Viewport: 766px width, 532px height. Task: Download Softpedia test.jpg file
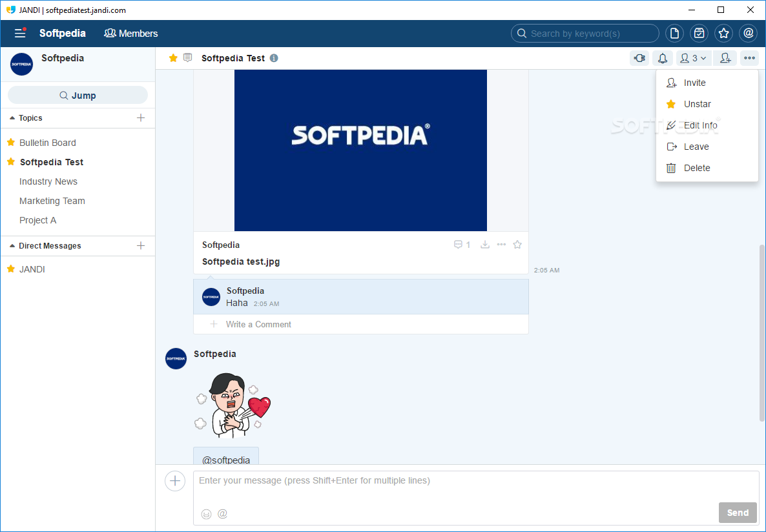pos(484,244)
